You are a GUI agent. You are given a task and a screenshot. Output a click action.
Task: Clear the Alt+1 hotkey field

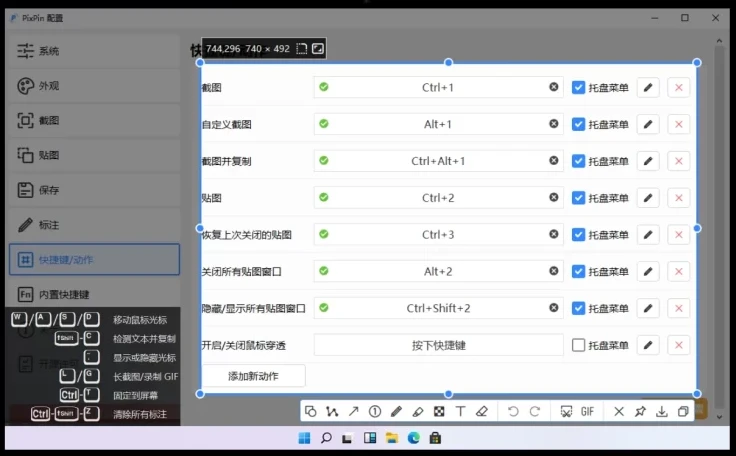pyautogui.click(x=554, y=124)
